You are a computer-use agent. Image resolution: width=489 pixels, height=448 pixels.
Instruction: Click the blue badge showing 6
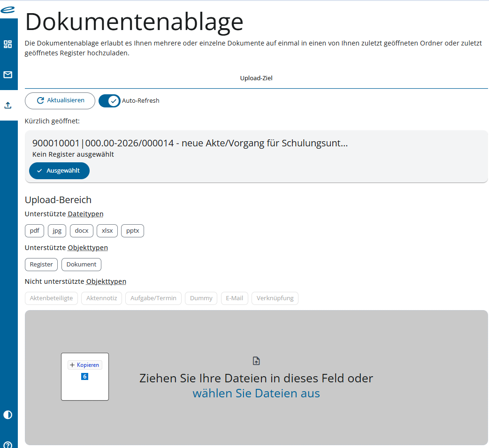click(x=84, y=377)
